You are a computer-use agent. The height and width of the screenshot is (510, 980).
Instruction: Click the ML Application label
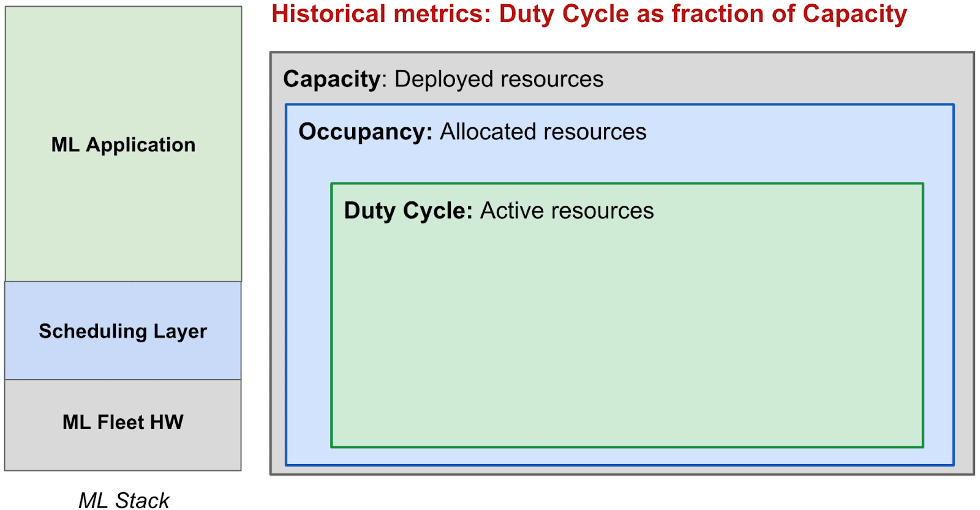point(123,145)
